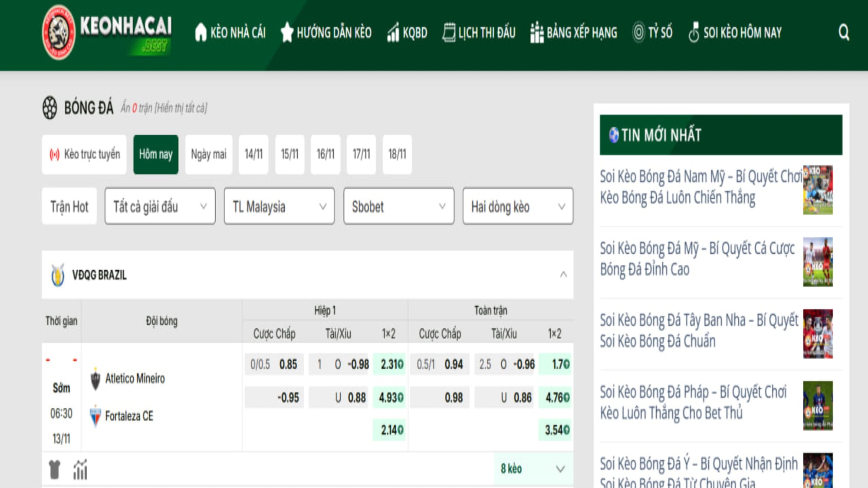
Task: Open the match statistics chart icon
Action: pyautogui.click(x=80, y=469)
